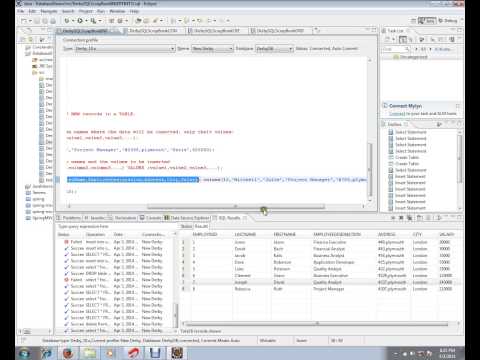Click the highlighted insert statement text in editor
Image resolution: width=480 pixels, height=360 pixels.
133,180
